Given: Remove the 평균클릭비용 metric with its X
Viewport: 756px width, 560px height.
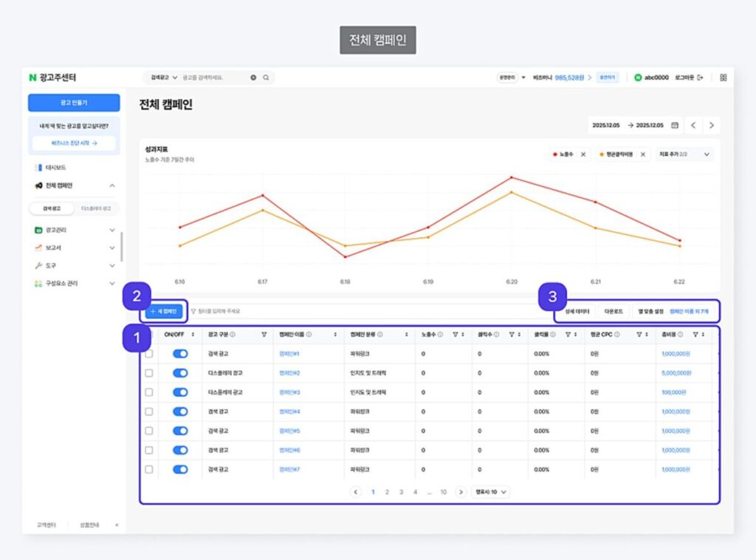Looking at the screenshot, I should pyautogui.click(x=642, y=154).
